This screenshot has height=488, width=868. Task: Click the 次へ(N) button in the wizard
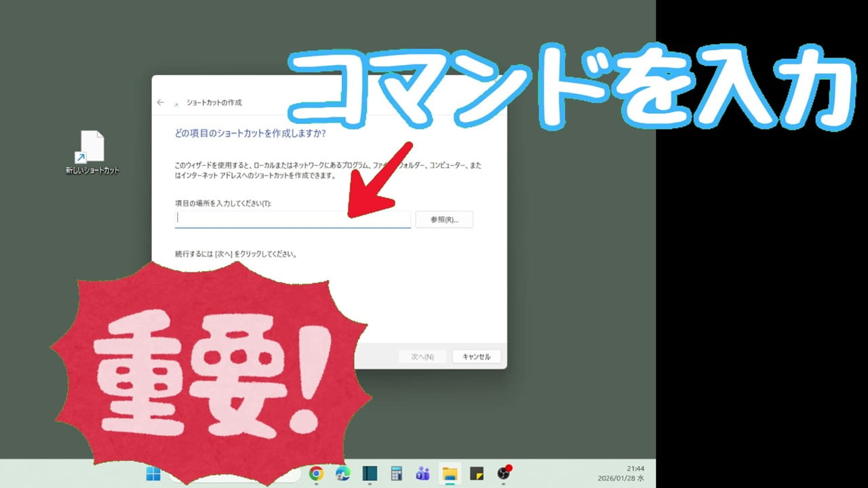(424, 356)
